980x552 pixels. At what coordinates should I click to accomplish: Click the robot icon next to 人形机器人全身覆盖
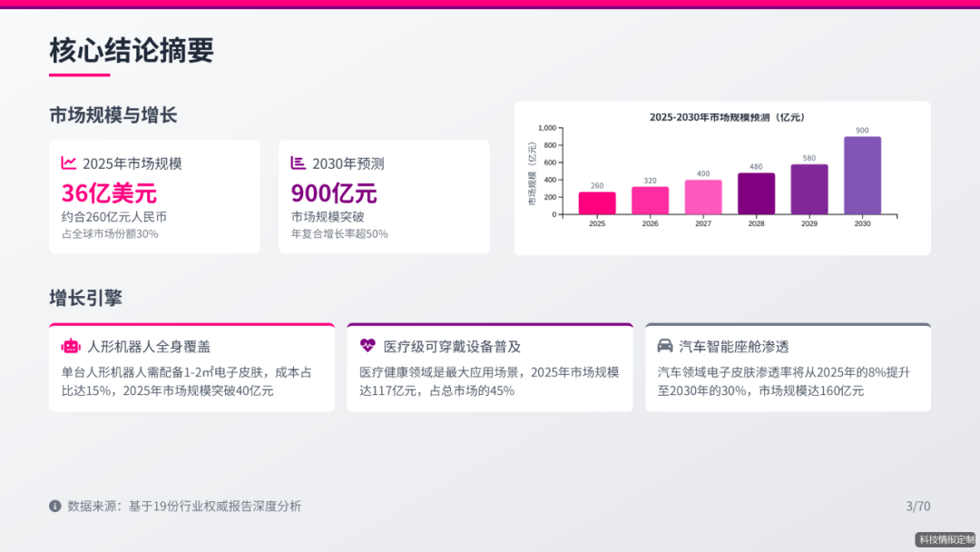(71, 346)
